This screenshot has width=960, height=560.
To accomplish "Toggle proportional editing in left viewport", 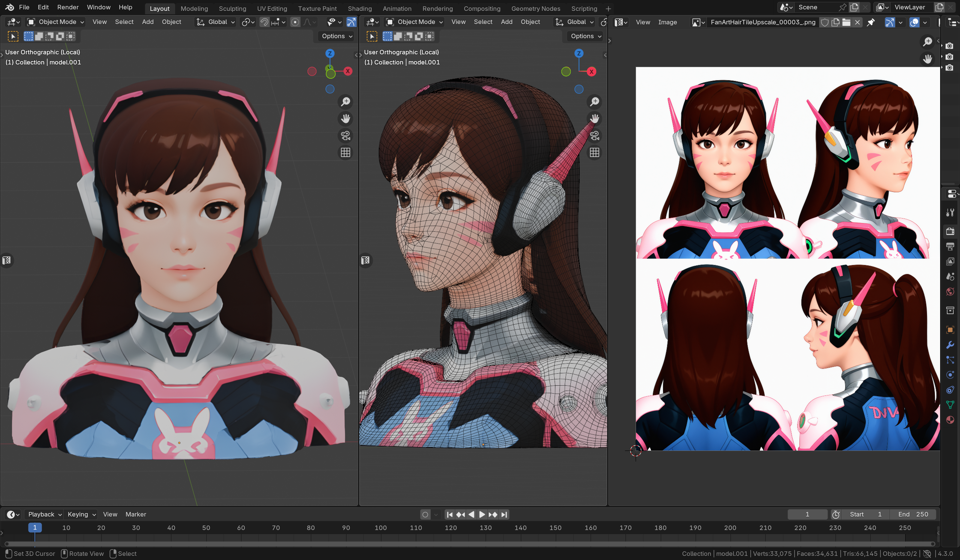I will pos(295,22).
